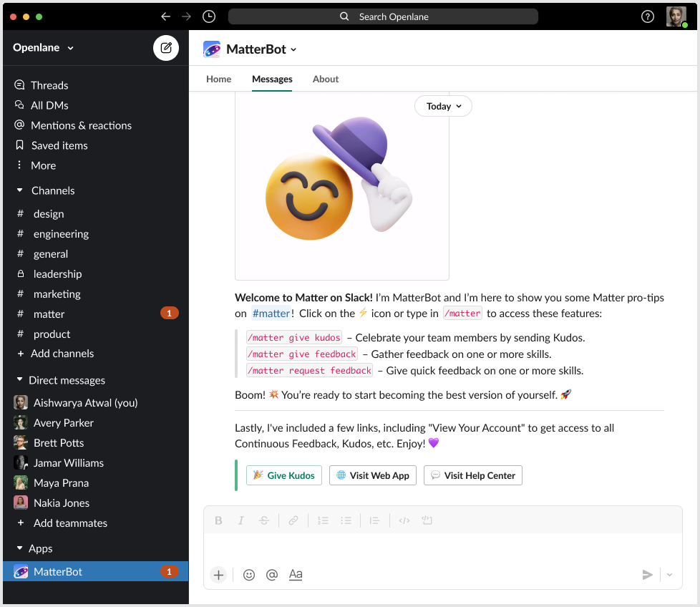Click the compose new message icon

(x=165, y=48)
